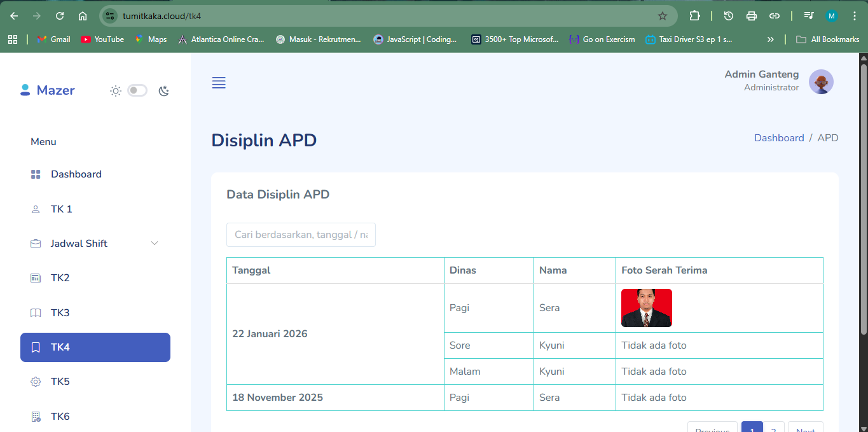Click the Admin Ganteng avatar picture
This screenshot has height=432, width=868.
point(821,82)
